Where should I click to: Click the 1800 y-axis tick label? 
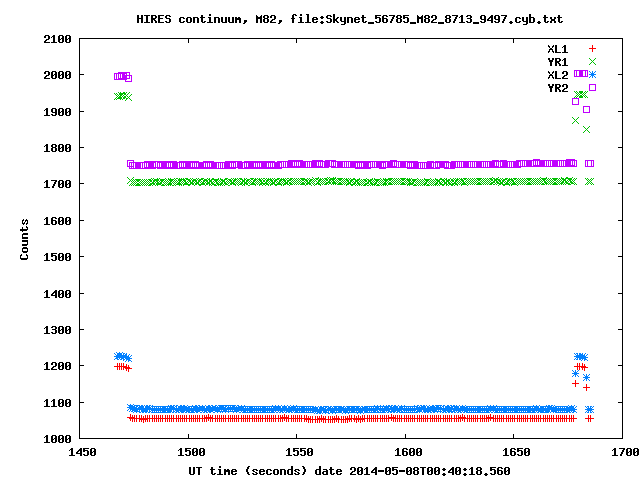click(57, 148)
